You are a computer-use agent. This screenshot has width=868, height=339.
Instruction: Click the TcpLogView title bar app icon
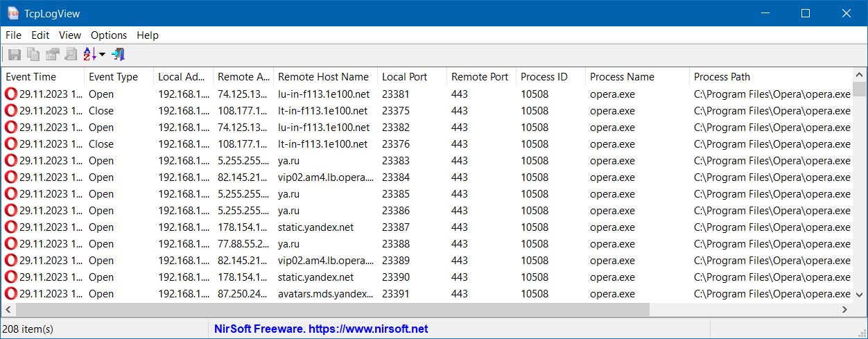(13, 13)
